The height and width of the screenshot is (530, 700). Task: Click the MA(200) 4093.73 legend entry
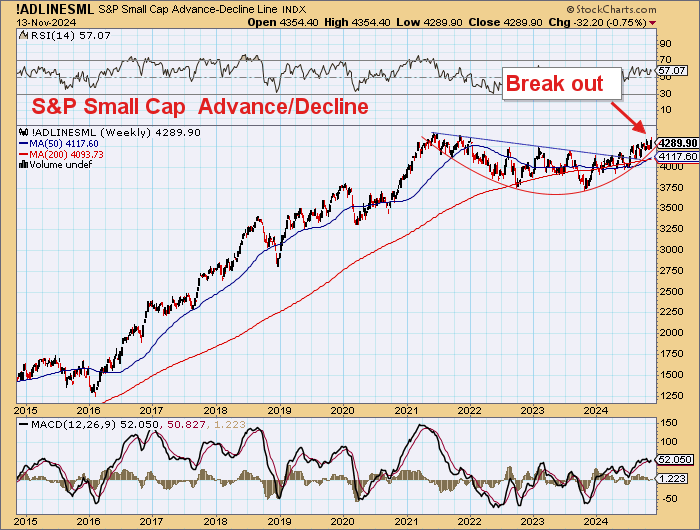(x=66, y=154)
